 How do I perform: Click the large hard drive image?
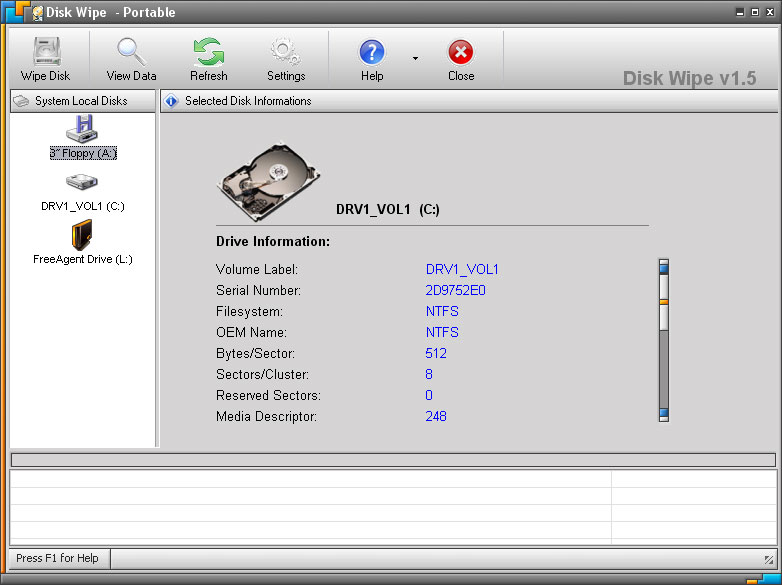[x=268, y=182]
